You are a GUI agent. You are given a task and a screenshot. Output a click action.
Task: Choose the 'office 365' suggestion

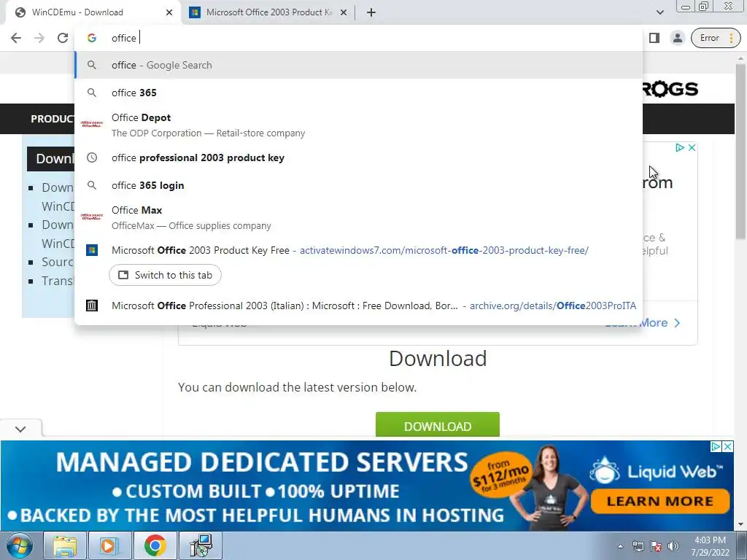(x=359, y=93)
